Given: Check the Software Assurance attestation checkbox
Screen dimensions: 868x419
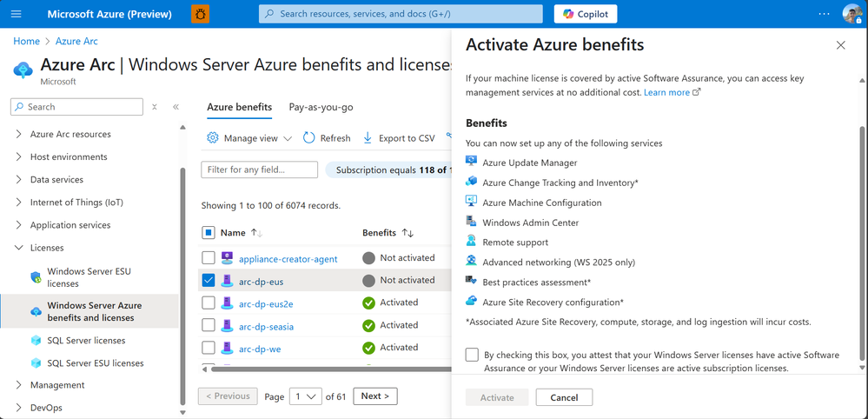Looking at the screenshot, I should click(472, 355).
